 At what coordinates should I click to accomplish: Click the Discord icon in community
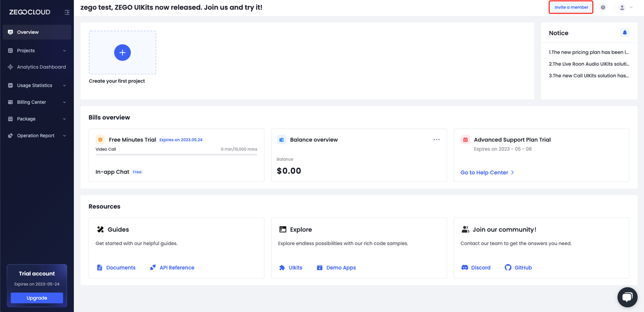465,268
